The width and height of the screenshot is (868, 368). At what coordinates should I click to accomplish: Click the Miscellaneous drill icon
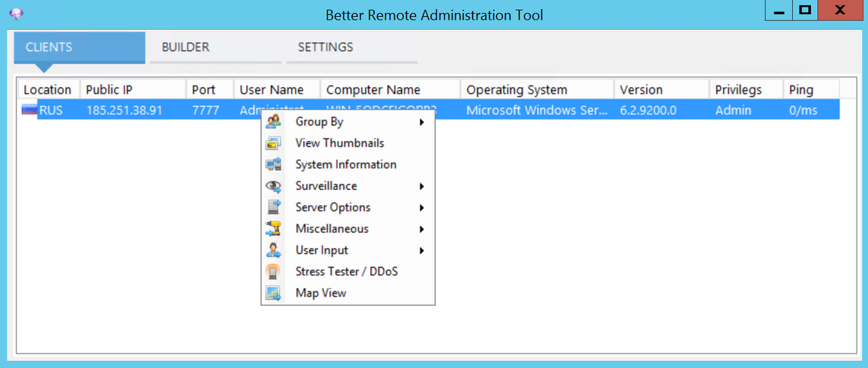tap(273, 229)
